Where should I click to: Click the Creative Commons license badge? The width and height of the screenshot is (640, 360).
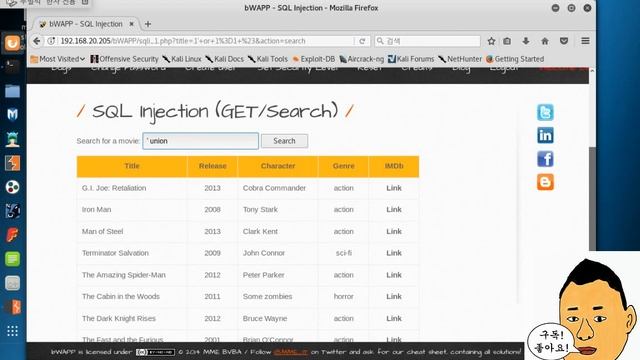tap(155, 352)
